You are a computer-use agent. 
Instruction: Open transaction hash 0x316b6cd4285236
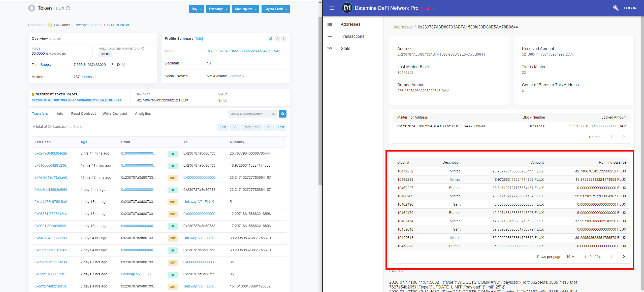point(52,165)
